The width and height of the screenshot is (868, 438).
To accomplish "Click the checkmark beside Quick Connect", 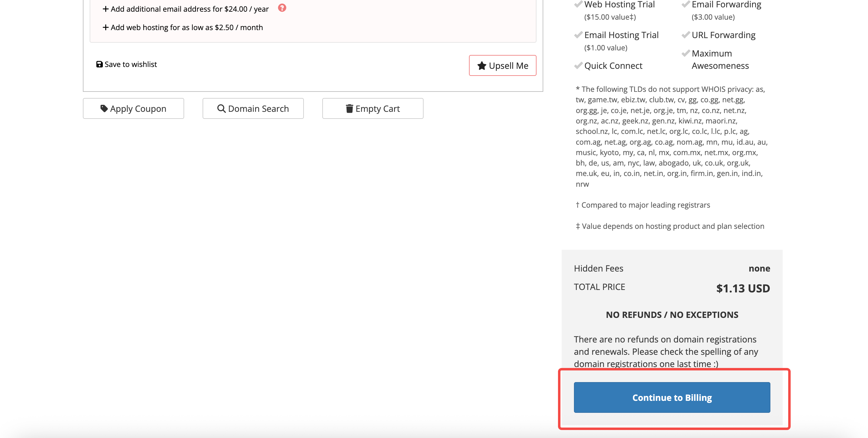I will tap(578, 65).
